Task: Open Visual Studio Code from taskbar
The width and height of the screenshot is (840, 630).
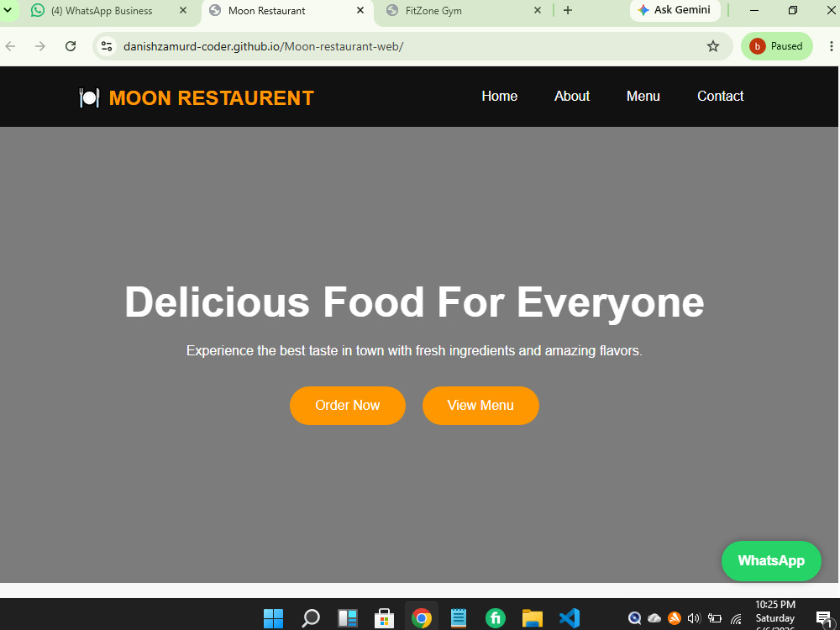Action: coord(570,617)
